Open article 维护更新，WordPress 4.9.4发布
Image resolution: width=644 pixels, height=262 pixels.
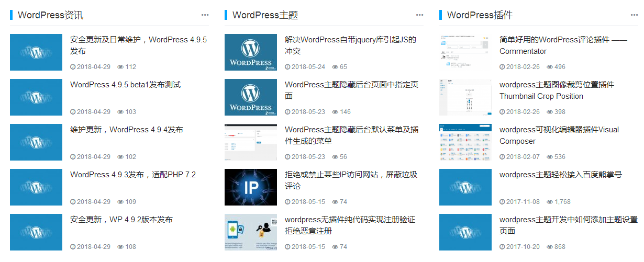click(x=127, y=130)
